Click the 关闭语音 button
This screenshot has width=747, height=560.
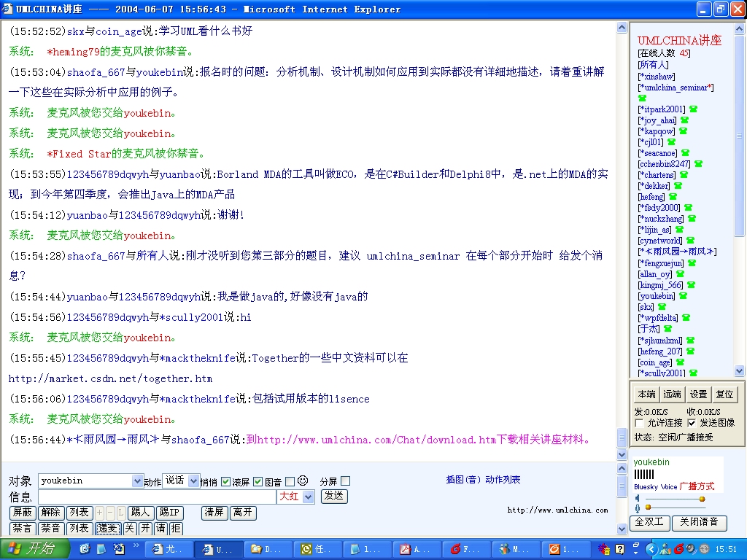pyautogui.click(x=699, y=522)
